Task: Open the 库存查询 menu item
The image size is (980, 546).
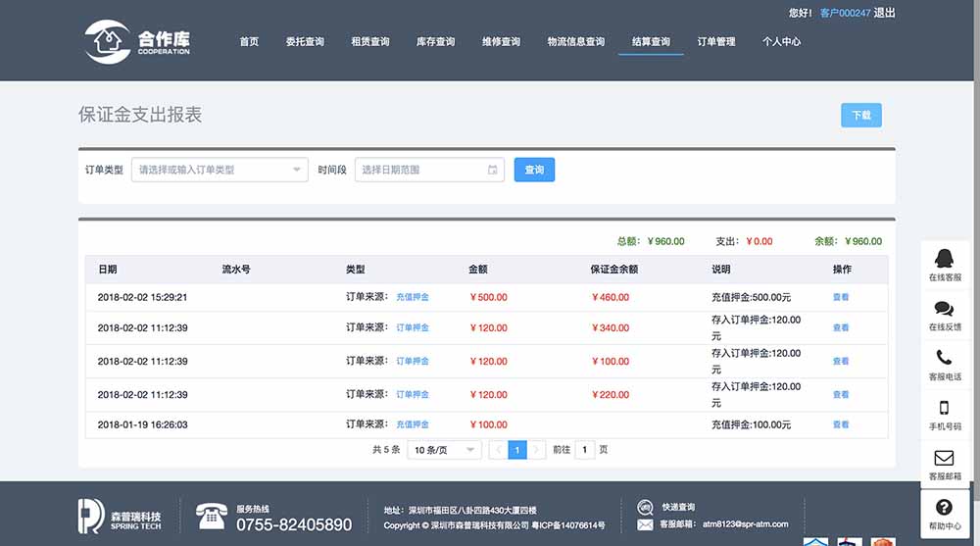Action: 435,42
